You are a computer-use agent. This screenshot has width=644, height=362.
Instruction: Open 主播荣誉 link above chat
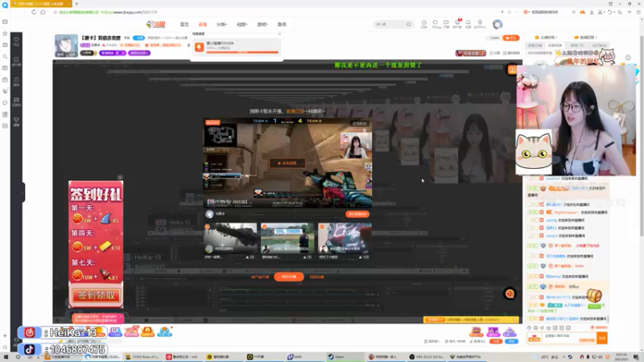[x=547, y=37]
